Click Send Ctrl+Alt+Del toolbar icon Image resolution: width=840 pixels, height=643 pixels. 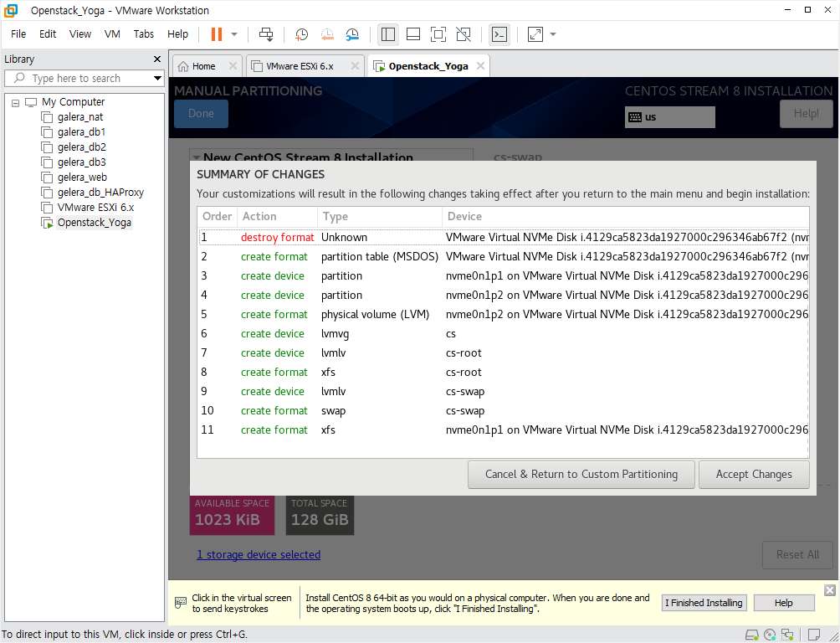point(266,34)
